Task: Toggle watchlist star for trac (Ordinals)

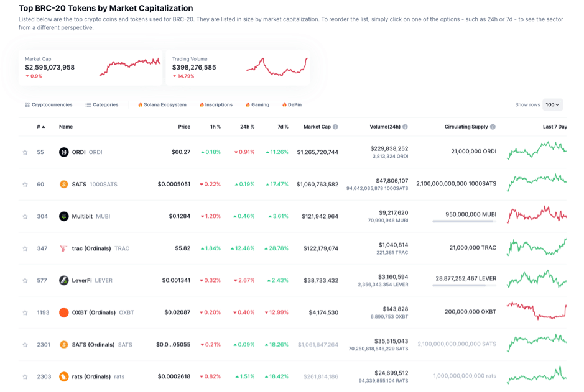Action: (x=25, y=248)
